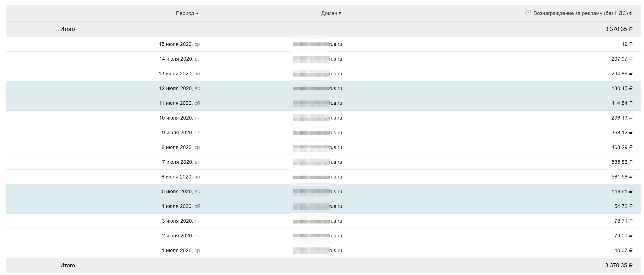Open domain link in 10 июля row
Screen dimensions: 644x275
318,118
